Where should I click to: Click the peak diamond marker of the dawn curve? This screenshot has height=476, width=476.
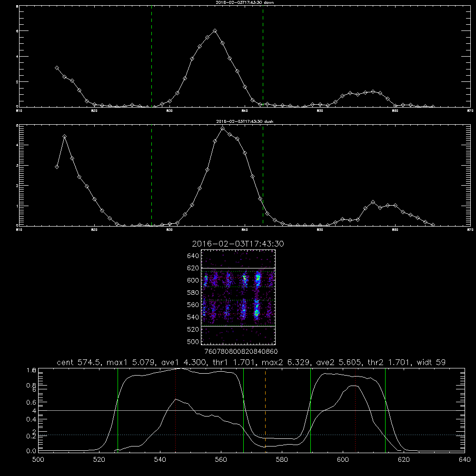[x=215, y=30]
